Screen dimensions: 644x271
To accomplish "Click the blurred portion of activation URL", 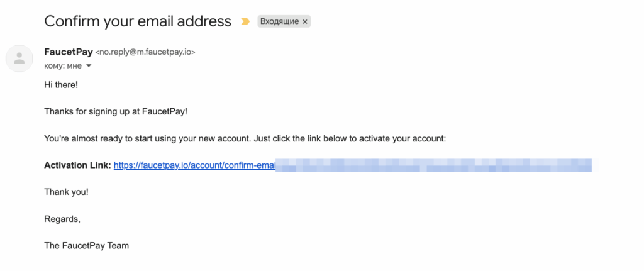I will click(434, 165).
